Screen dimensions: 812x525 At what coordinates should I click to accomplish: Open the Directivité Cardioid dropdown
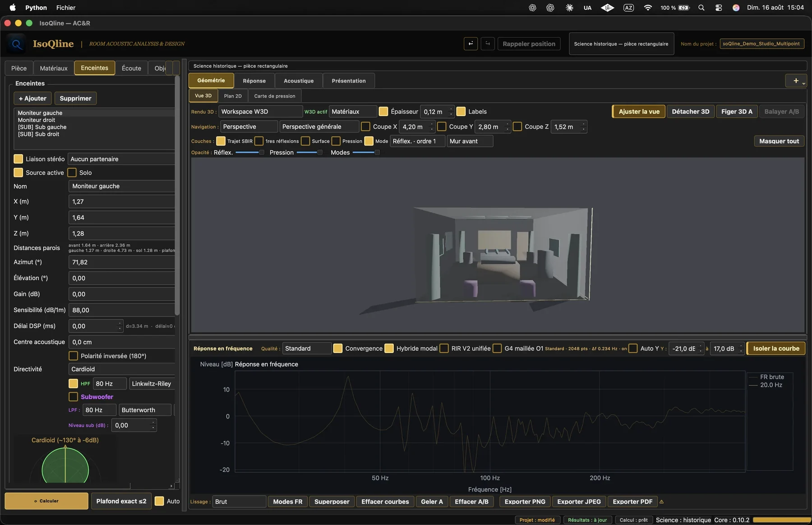point(122,369)
